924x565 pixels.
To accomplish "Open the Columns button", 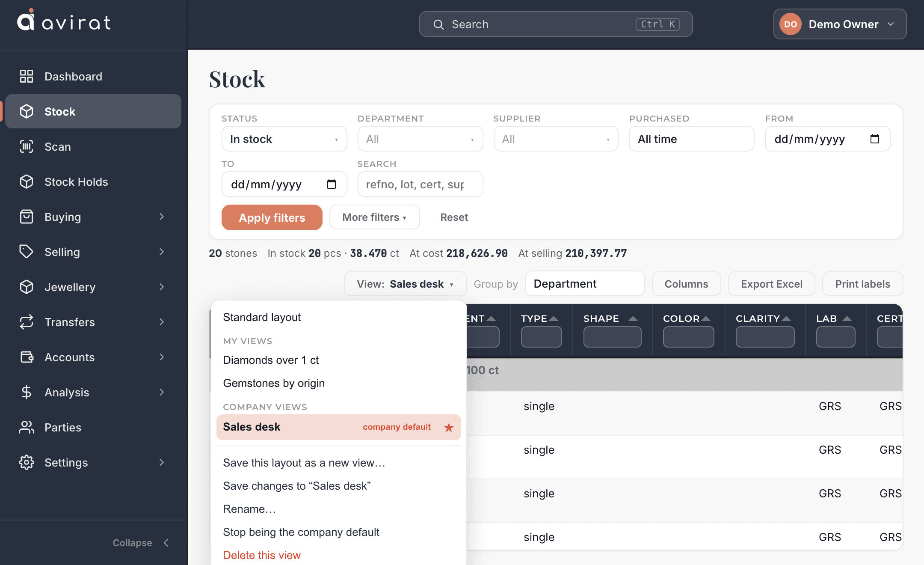I will 686,284.
